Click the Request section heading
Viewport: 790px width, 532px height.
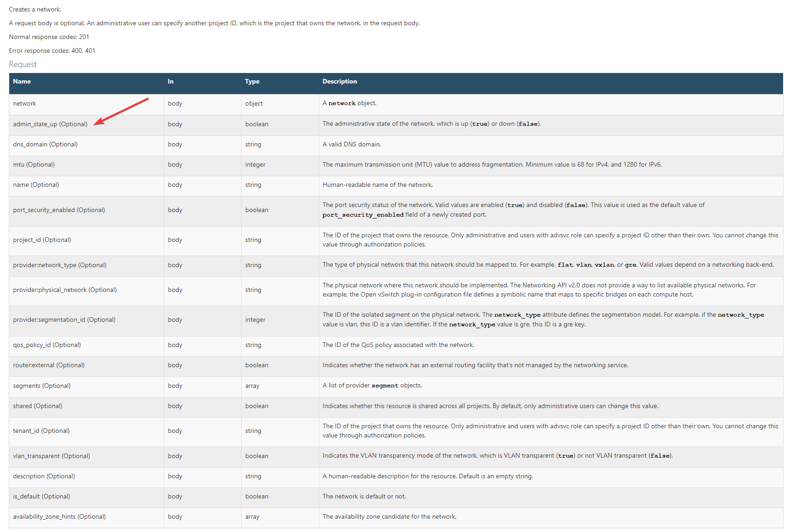[23, 65]
